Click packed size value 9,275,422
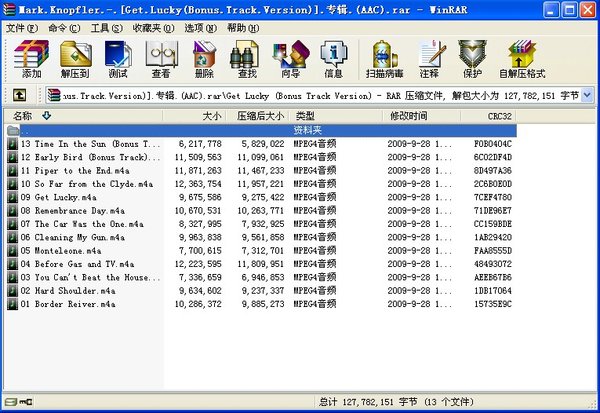Image resolution: width=600 pixels, height=413 pixels. tap(263, 198)
